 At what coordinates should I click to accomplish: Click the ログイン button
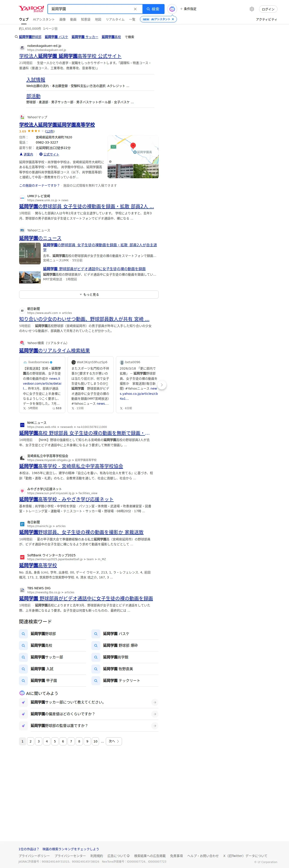click(x=268, y=9)
